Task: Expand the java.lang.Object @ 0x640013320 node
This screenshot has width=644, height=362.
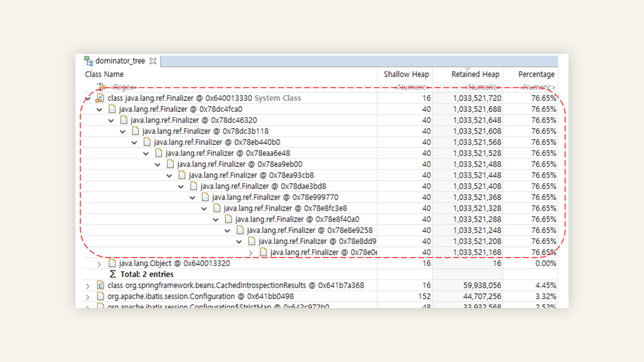Action: 99,264
